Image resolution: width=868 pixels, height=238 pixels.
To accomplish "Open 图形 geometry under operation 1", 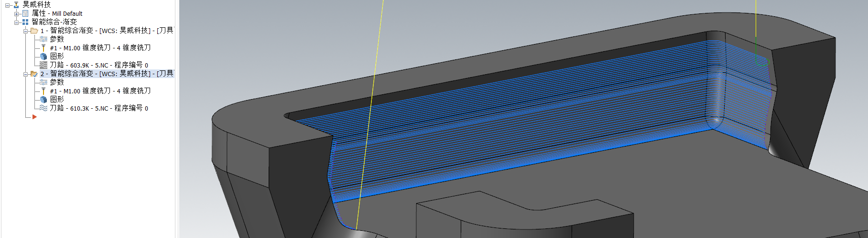I will [57, 57].
